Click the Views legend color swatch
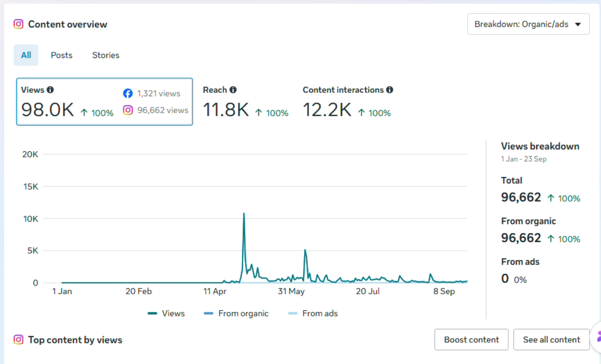Screen dimensions: 601x364 (x=152, y=314)
